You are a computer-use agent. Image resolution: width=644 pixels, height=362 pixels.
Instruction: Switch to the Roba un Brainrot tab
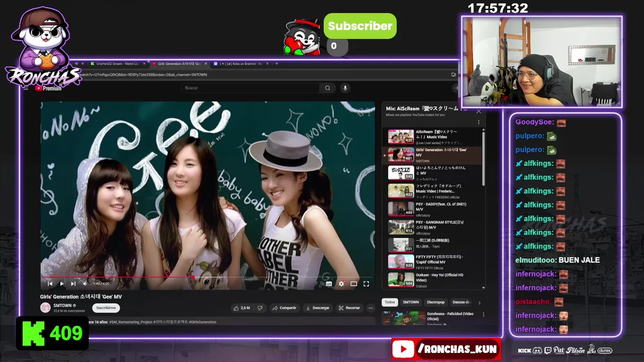[241, 64]
